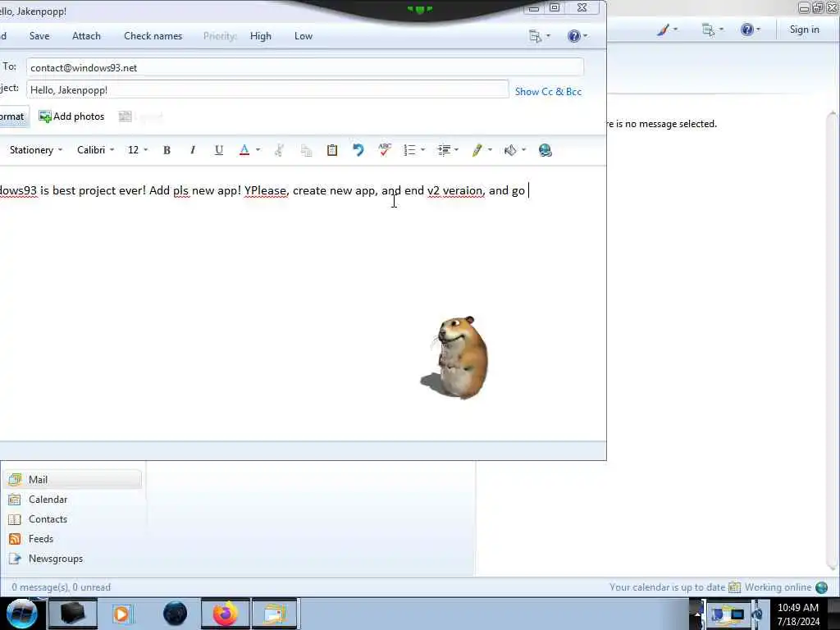Image resolution: width=840 pixels, height=630 pixels.
Task: Click the misspelled word 'YPlease' in message
Action: click(265, 190)
